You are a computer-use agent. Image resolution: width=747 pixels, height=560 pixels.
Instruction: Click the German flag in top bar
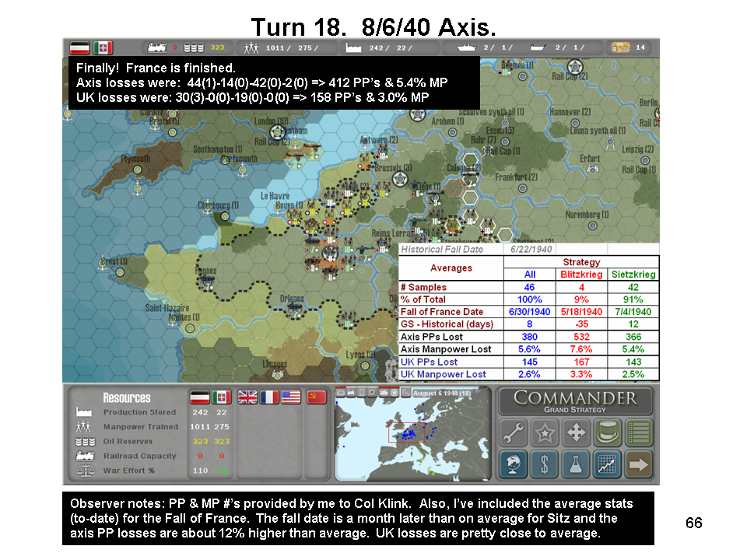(80, 47)
